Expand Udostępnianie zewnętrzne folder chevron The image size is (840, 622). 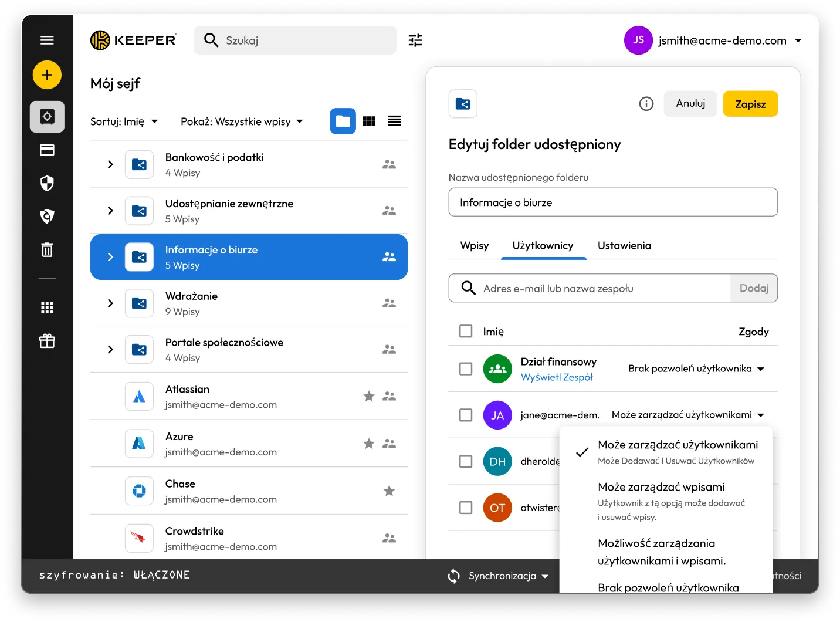click(x=110, y=211)
